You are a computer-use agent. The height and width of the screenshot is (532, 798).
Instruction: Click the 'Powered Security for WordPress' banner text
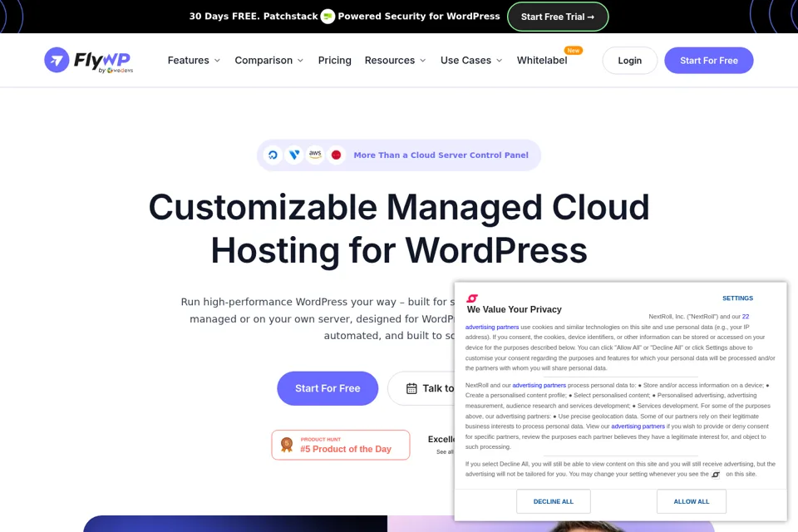pos(419,17)
